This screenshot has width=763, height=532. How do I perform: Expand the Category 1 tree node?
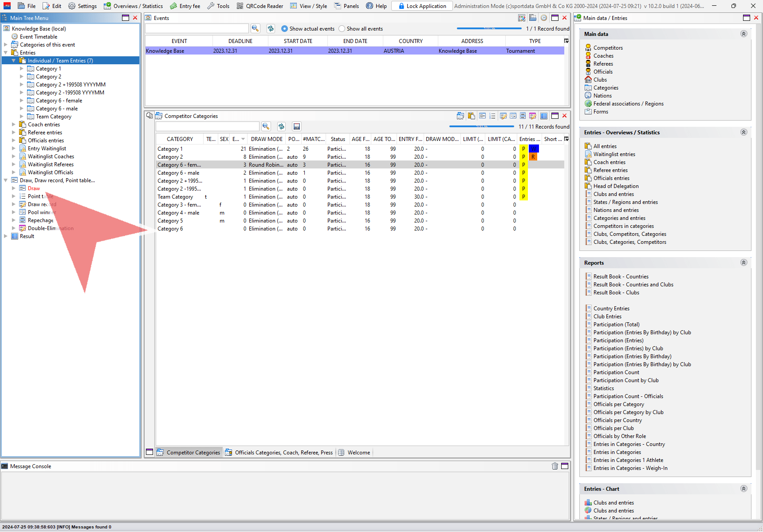(x=22, y=69)
